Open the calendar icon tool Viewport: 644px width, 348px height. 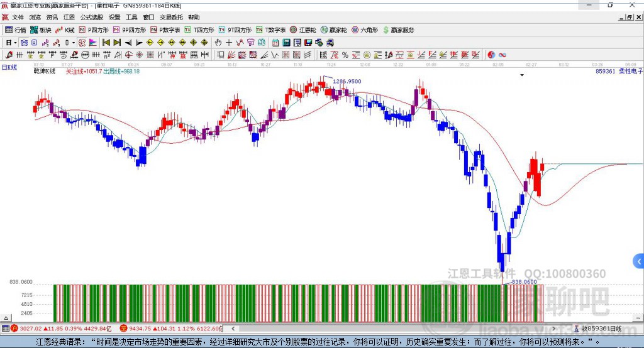(x=275, y=43)
